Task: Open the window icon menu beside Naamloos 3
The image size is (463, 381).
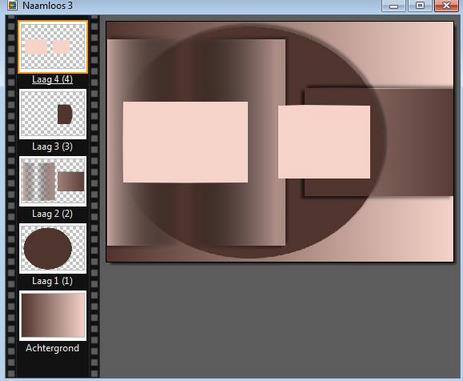Action: (12, 5)
